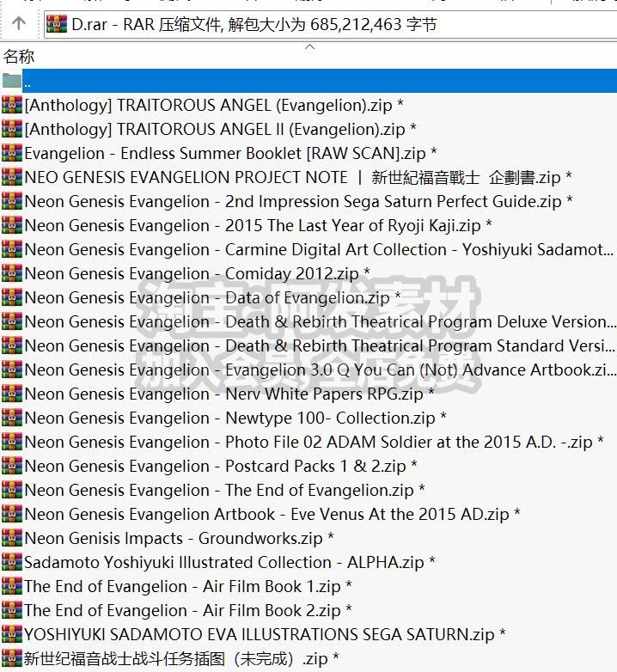Select the parent folder '..' entry
617x672 pixels.
[308, 81]
